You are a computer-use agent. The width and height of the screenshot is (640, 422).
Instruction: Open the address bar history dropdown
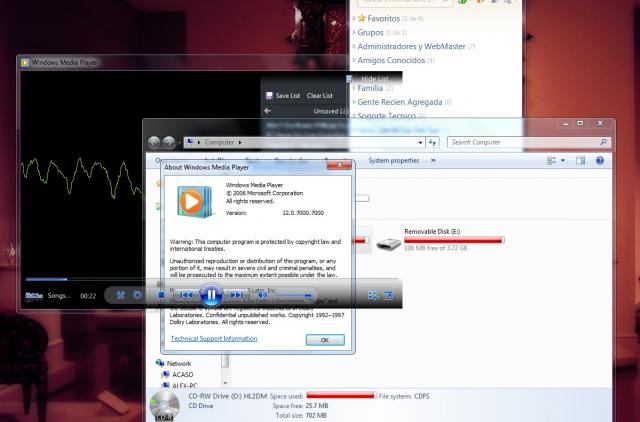tap(420, 142)
